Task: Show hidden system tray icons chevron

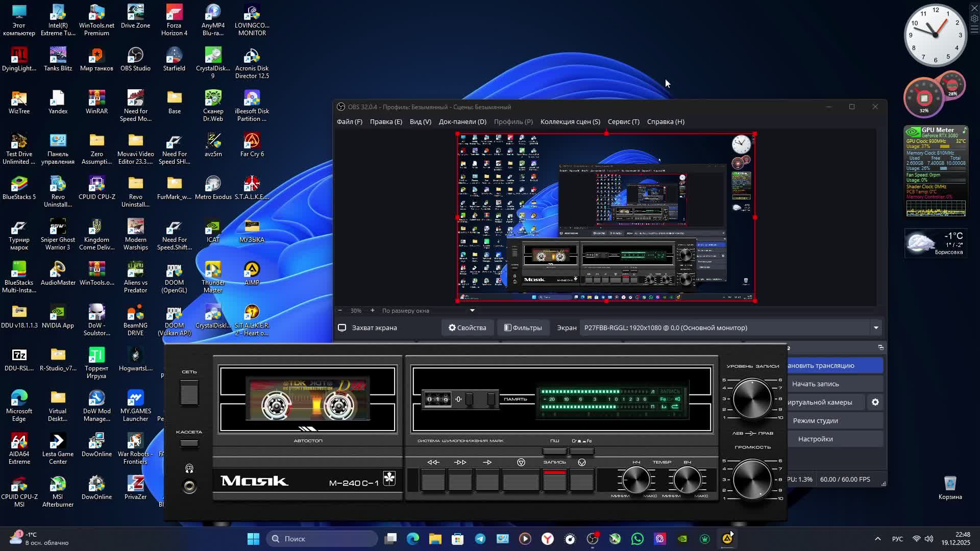Action: click(x=877, y=539)
